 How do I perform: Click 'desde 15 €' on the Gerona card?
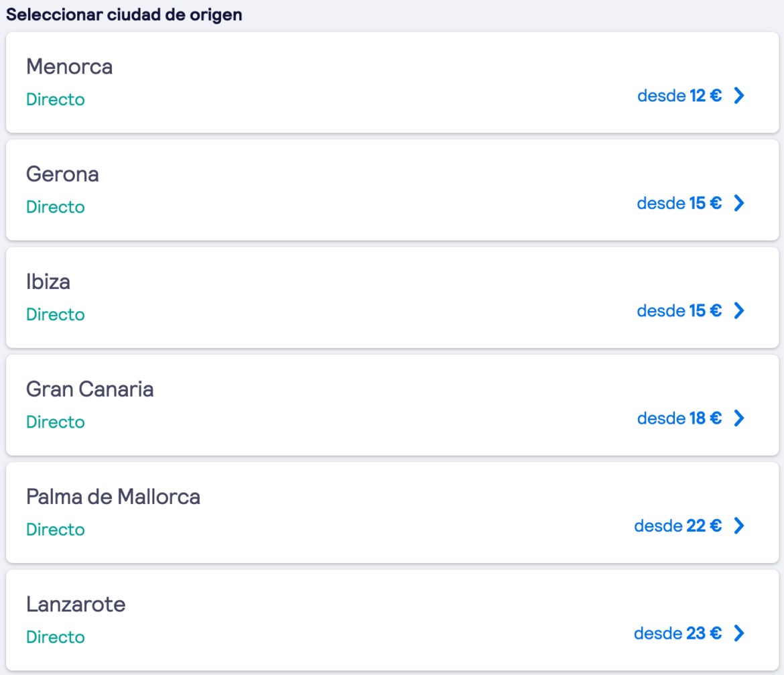[x=679, y=203]
